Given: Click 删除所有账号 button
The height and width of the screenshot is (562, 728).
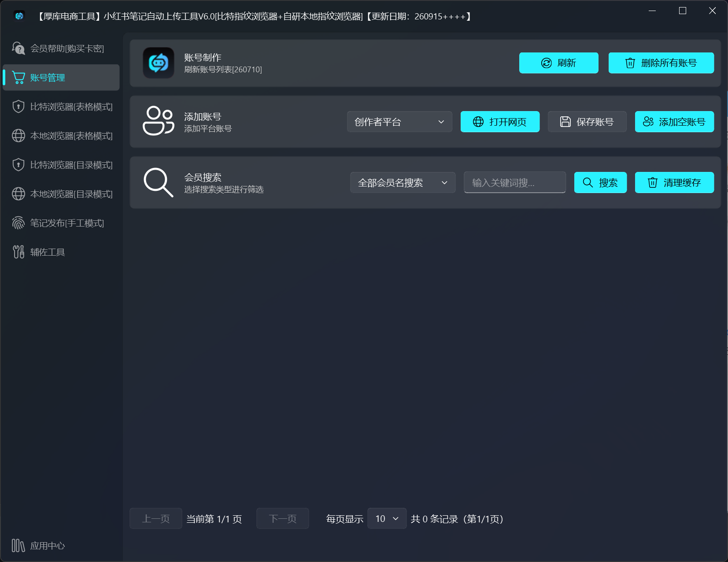Looking at the screenshot, I should coord(661,63).
